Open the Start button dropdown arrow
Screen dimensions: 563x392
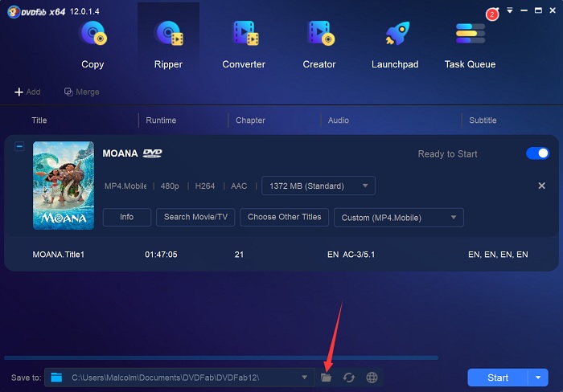(538, 378)
